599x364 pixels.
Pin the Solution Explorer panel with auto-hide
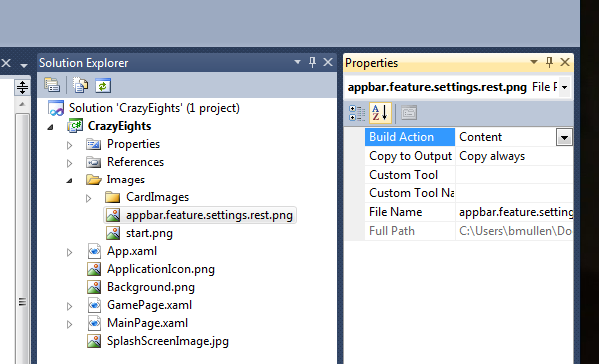tap(312, 62)
